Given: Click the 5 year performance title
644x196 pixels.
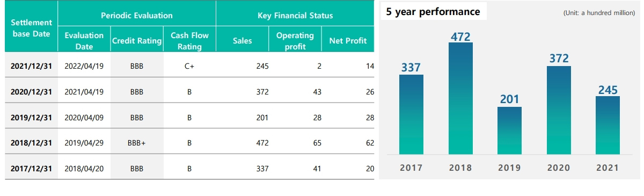Looking at the screenshot, I should [433, 12].
